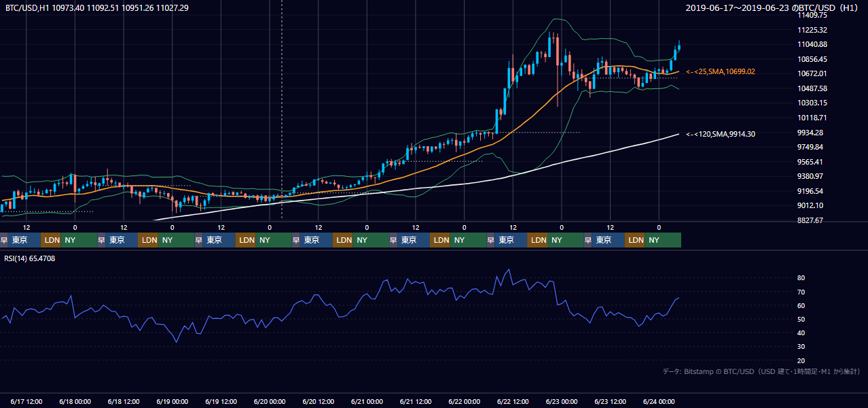Click date axis label 6/19 00:00
Image resolution: width=868 pixels, height=408 pixels.
tap(173, 401)
